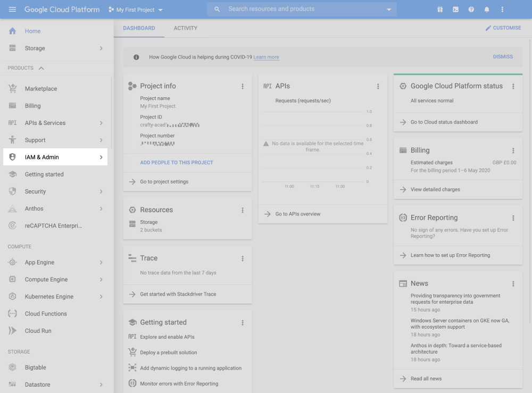
Task: Open the Project info card options menu
Action: (243, 86)
